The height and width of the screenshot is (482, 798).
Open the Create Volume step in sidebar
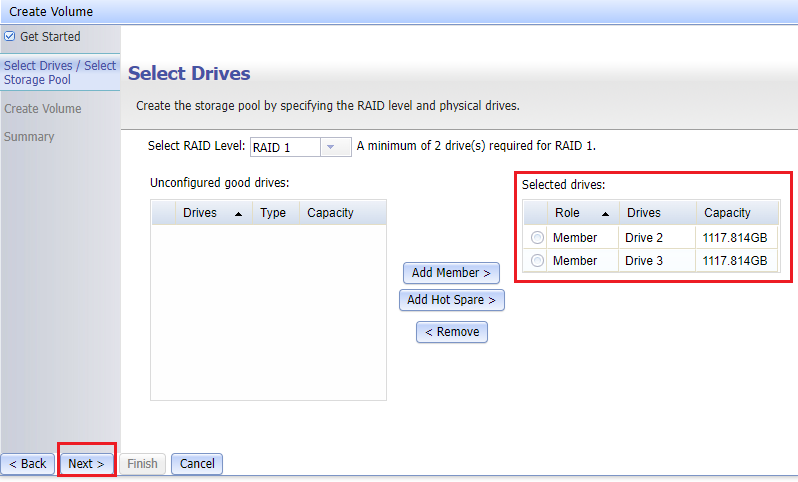43,109
